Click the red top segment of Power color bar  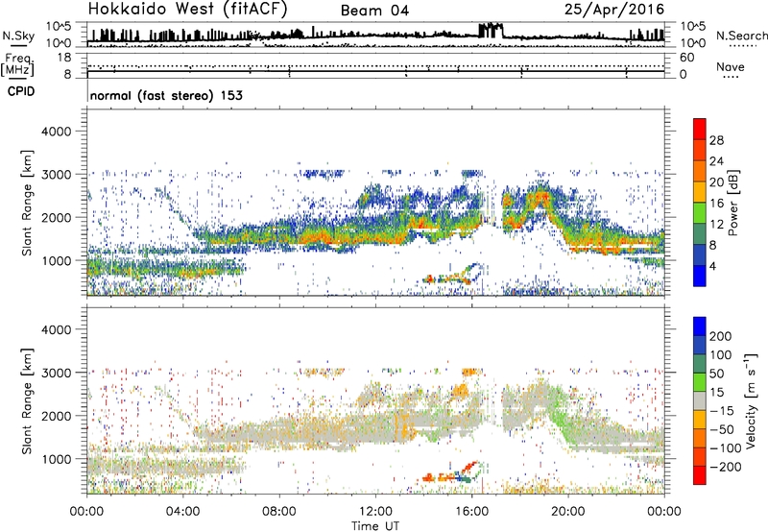(x=700, y=129)
